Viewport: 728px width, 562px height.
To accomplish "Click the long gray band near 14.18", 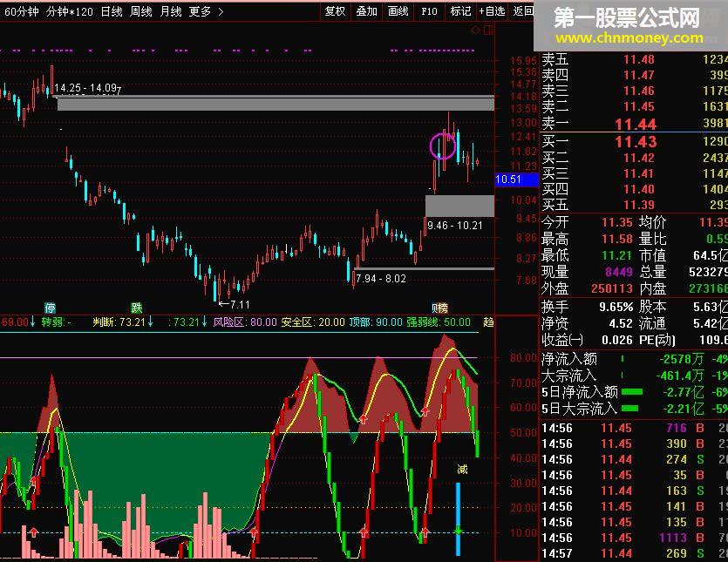I will point(276,103).
